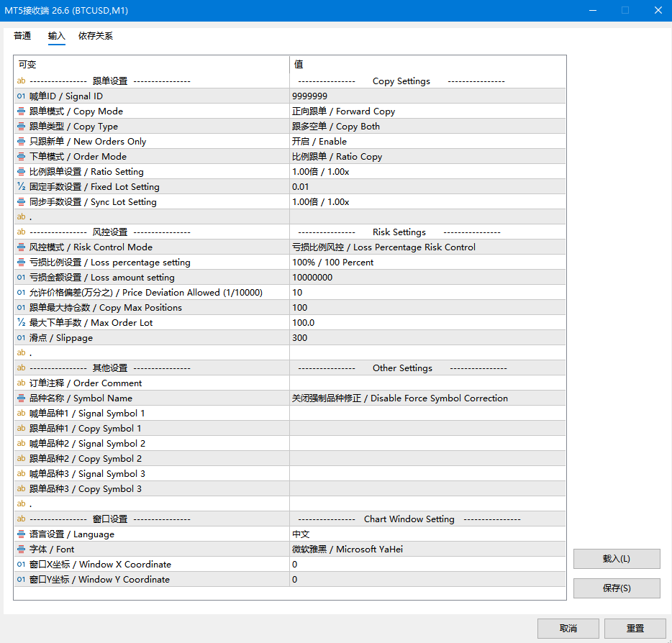Open the Font value Microsoft YaHei

point(427,549)
